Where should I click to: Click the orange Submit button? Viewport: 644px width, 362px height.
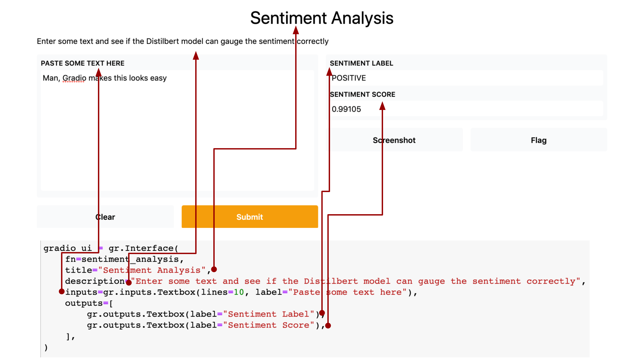coord(250,217)
